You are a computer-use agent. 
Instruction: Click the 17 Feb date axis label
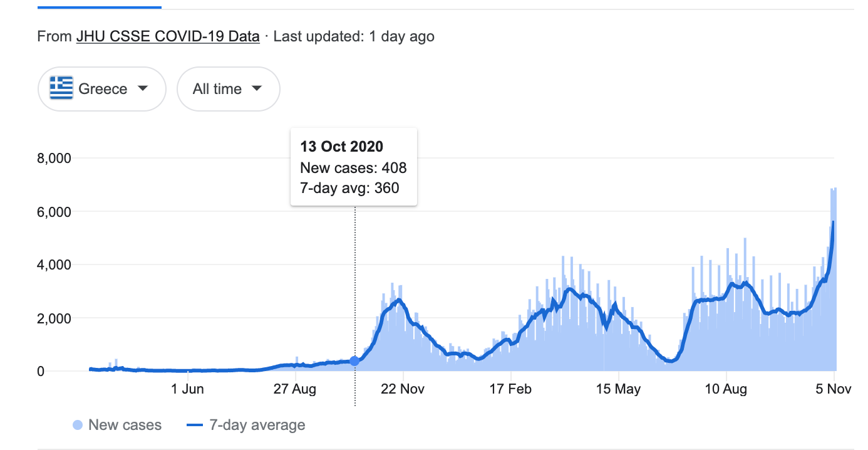click(x=510, y=390)
